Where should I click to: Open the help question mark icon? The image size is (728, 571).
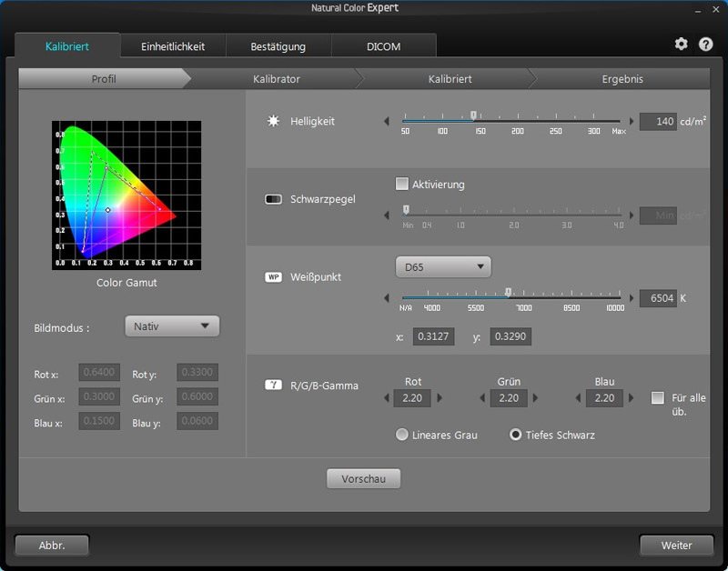706,44
